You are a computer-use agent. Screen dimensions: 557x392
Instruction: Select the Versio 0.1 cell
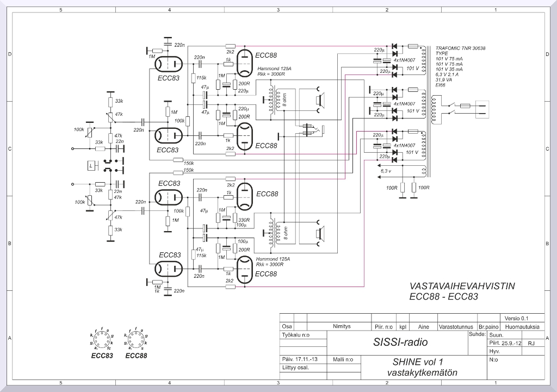pyautogui.click(x=516, y=318)
